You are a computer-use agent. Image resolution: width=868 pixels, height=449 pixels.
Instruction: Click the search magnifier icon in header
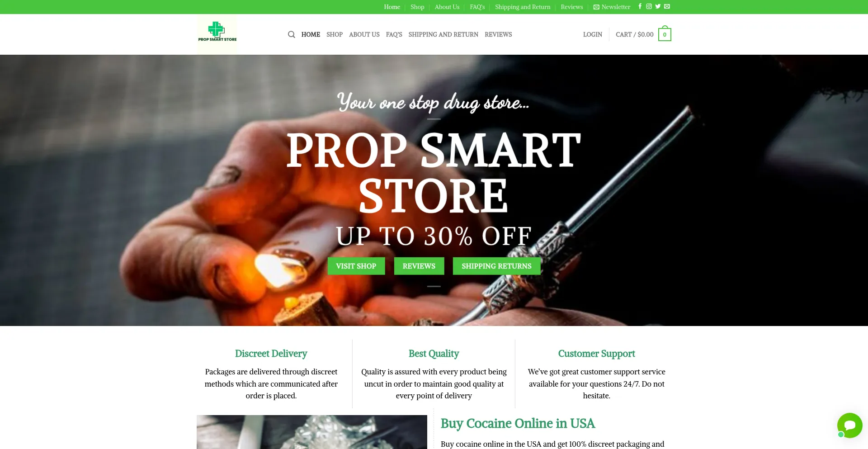[x=292, y=34]
